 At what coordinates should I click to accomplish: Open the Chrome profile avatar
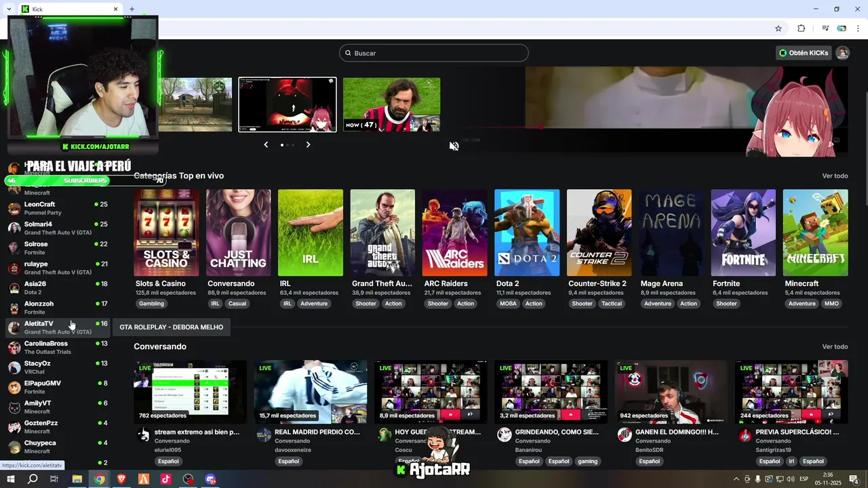[842, 28]
